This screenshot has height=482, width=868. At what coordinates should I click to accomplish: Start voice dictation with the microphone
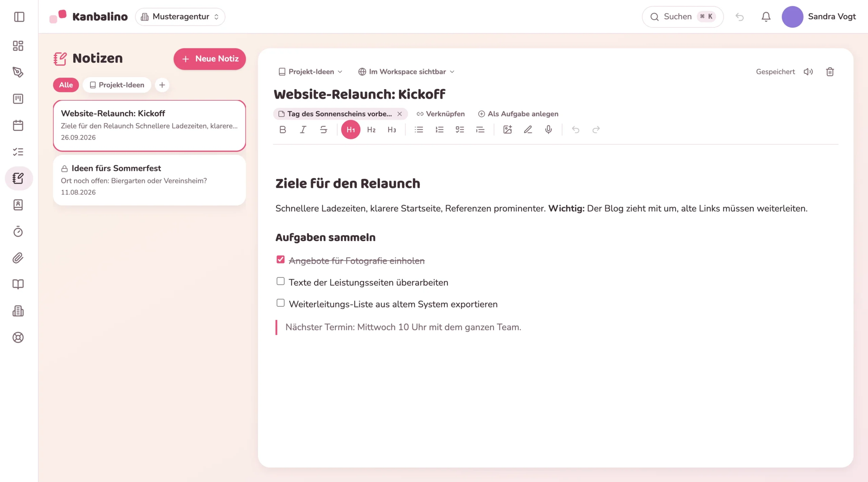548,129
